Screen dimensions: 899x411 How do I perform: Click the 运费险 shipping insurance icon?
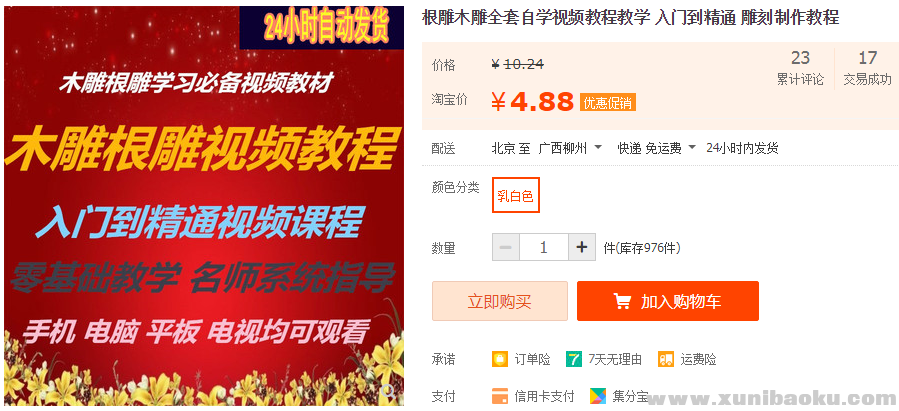(666, 359)
